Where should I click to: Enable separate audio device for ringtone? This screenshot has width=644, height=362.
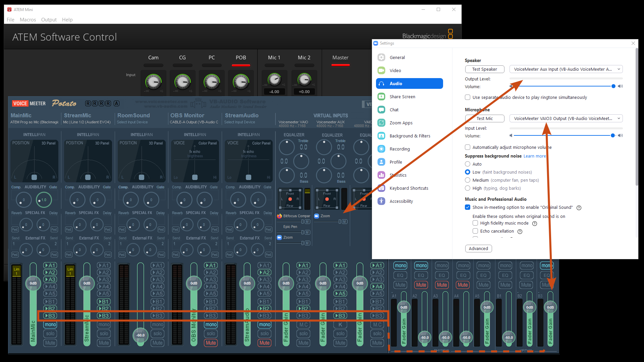pos(468,97)
